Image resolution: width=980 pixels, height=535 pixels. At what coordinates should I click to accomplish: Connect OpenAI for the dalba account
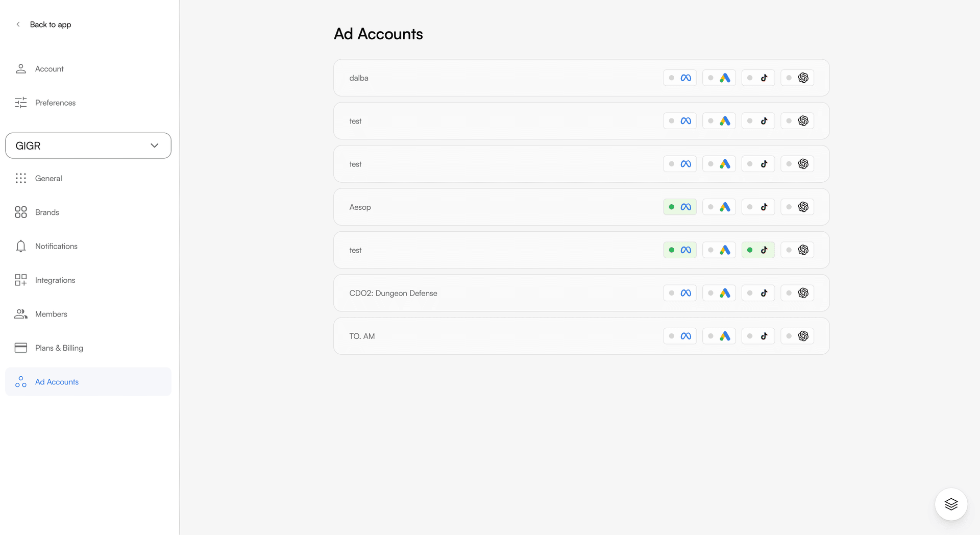(797, 78)
